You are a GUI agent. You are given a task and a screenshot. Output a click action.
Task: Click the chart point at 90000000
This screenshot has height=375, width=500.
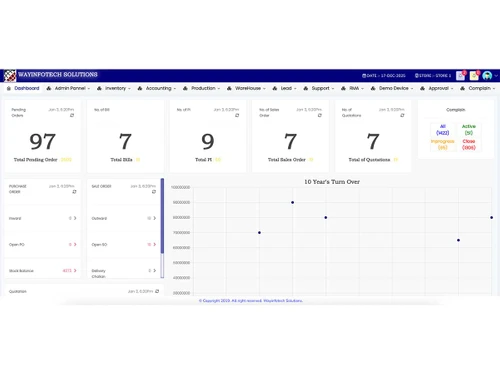pyautogui.click(x=293, y=202)
